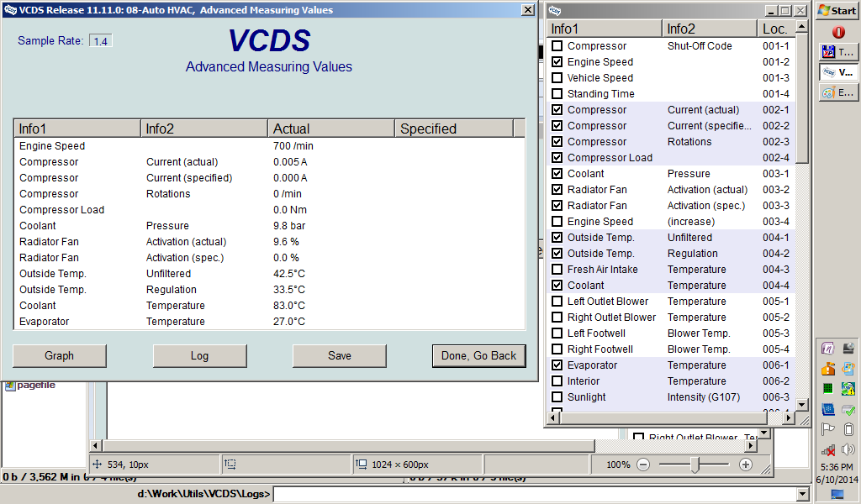Click the Paint zoom slider handle
This screenshot has height=504, width=861.
coord(695,465)
